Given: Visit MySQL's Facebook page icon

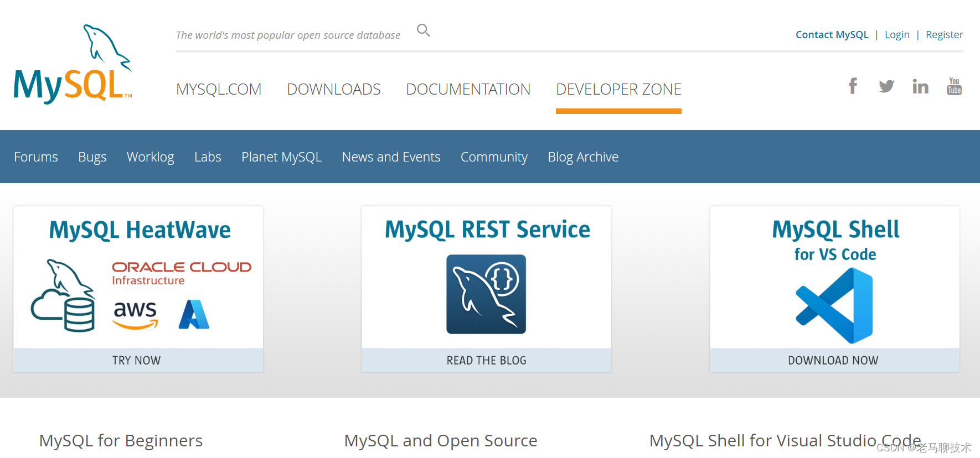Looking at the screenshot, I should (x=853, y=86).
